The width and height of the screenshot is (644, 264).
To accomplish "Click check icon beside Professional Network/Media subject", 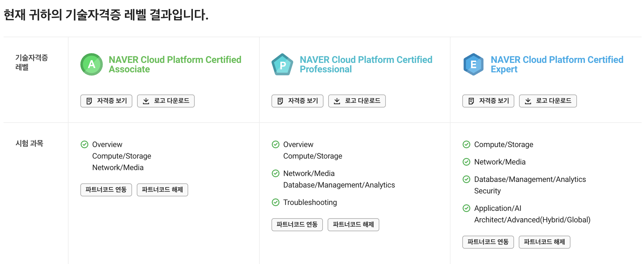I will (276, 173).
